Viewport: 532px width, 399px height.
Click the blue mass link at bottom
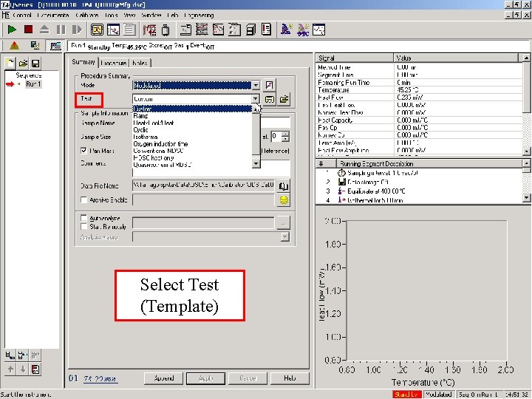(x=100, y=378)
